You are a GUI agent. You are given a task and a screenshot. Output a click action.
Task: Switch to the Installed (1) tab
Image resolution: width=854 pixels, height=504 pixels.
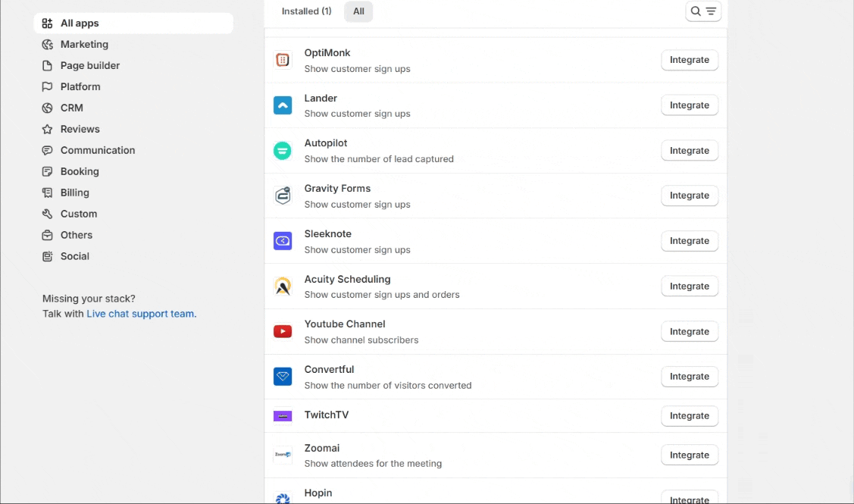306,11
